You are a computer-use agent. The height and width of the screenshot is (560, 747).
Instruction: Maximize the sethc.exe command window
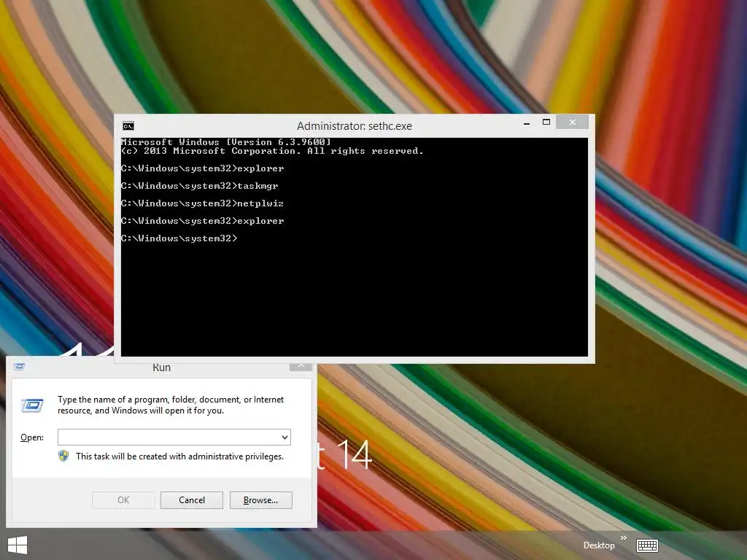[546, 122]
